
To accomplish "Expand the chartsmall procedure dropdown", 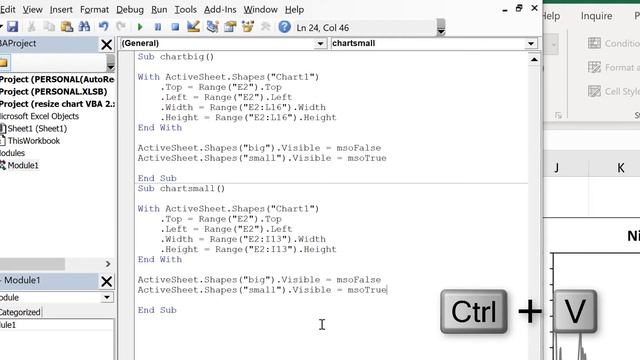I will (531, 43).
